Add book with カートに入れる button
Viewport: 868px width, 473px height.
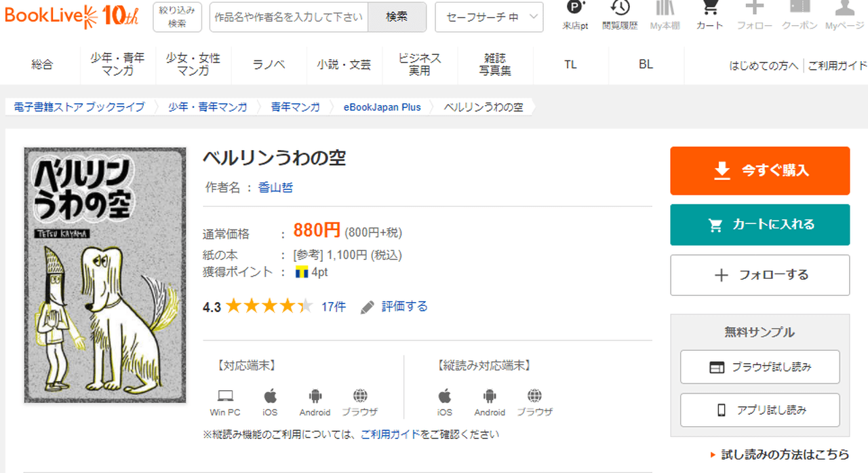pos(759,225)
